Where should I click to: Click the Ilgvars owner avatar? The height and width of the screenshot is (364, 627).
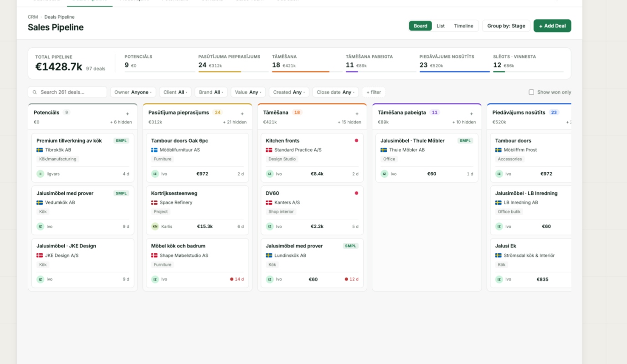[x=40, y=174]
